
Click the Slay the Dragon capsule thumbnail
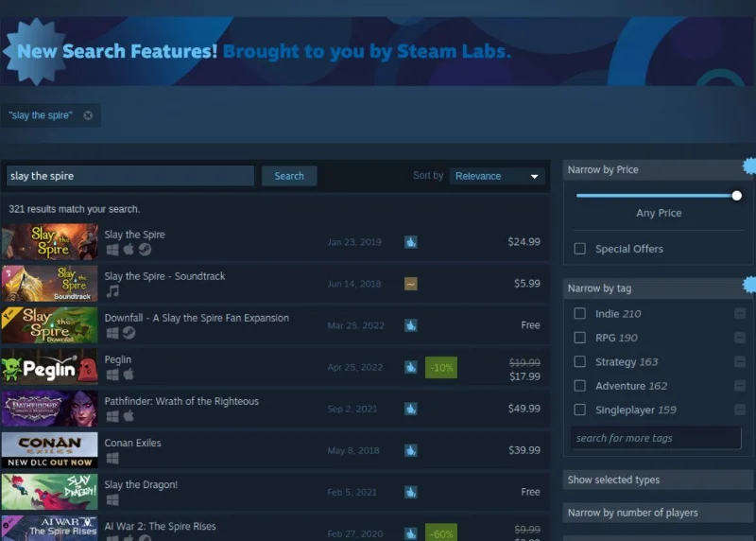point(50,492)
